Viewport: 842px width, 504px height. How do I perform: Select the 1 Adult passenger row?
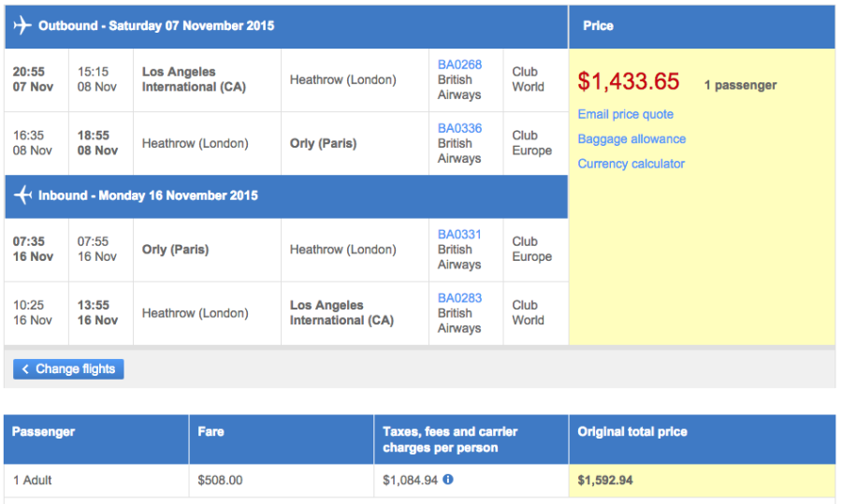click(33, 481)
